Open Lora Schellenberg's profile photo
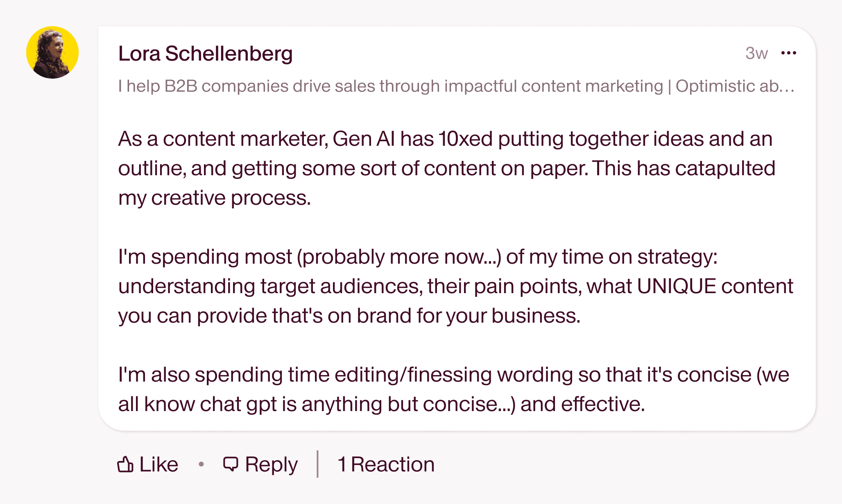The width and height of the screenshot is (842, 504). pyautogui.click(x=52, y=52)
